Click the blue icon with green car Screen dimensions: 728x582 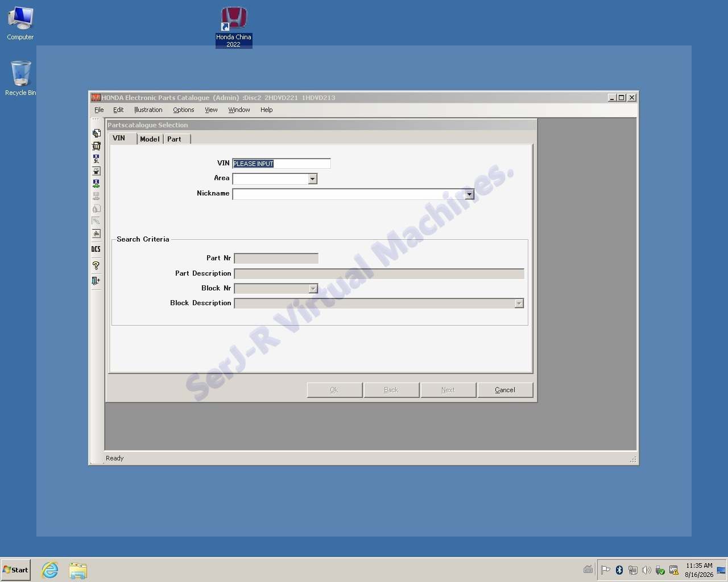(96, 184)
